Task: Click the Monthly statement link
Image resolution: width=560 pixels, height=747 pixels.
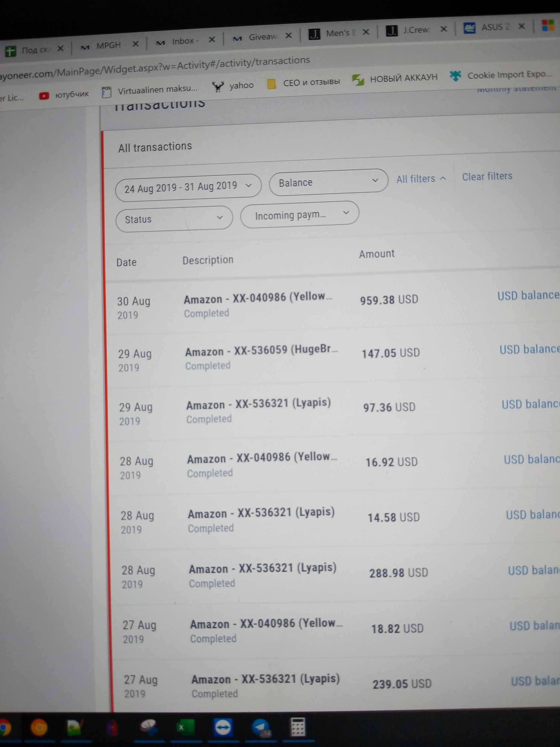Action: pos(517,89)
